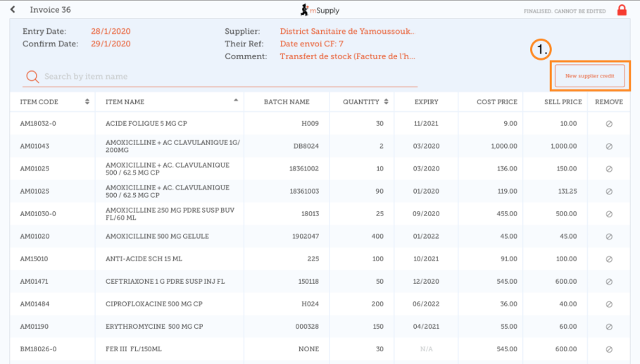Viewport: 640px width, 364px height.
Task: Focus the Search by item name field
Action: 225,77
